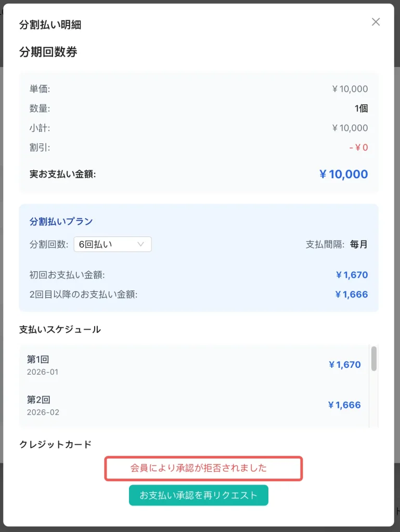Click the 支払いスケジュール section heading

60,329
